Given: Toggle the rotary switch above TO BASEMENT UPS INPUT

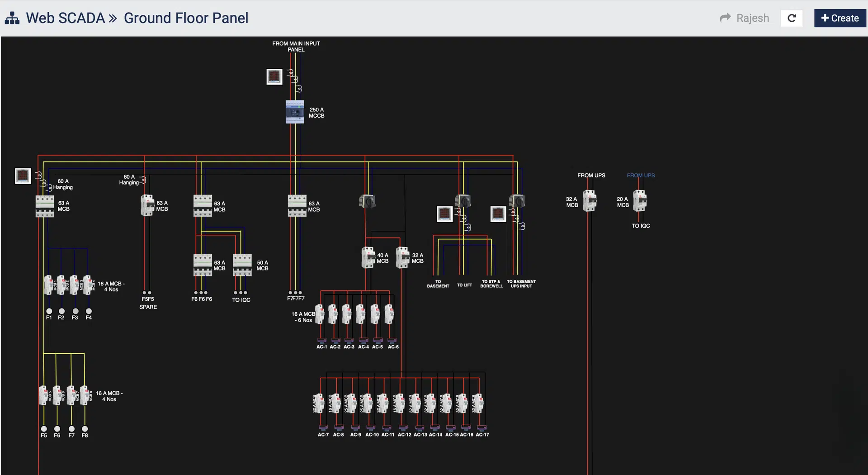Looking at the screenshot, I should (x=517, y=200).
